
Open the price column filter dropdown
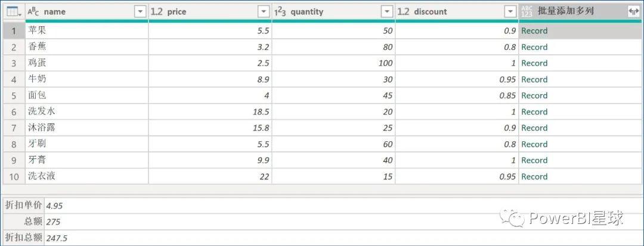(x=264, y=12)
